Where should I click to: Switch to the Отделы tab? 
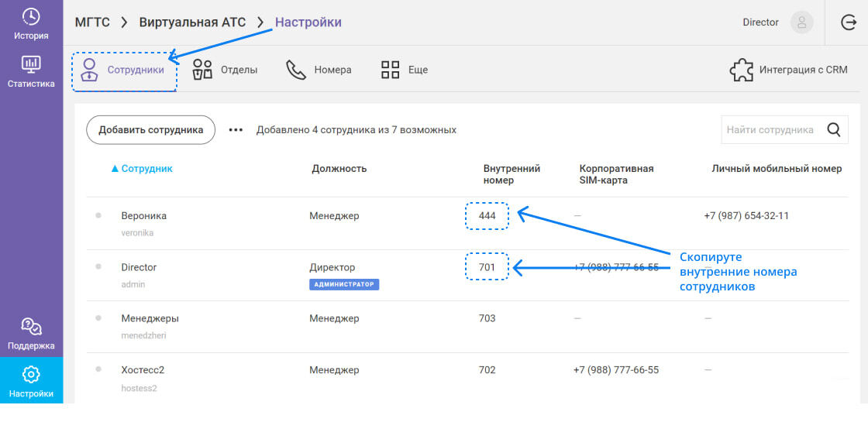(x=225, y=70)
